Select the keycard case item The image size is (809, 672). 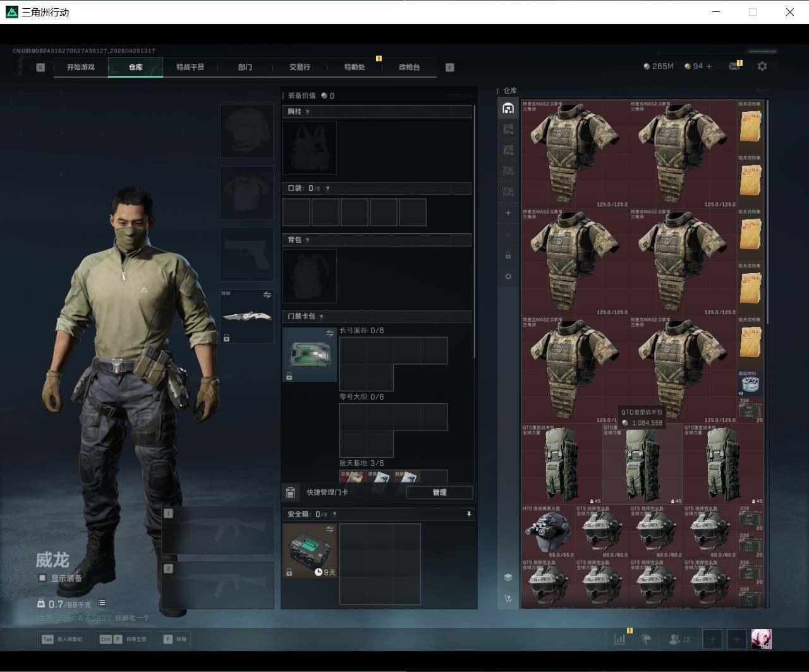(x=310, y=355)
